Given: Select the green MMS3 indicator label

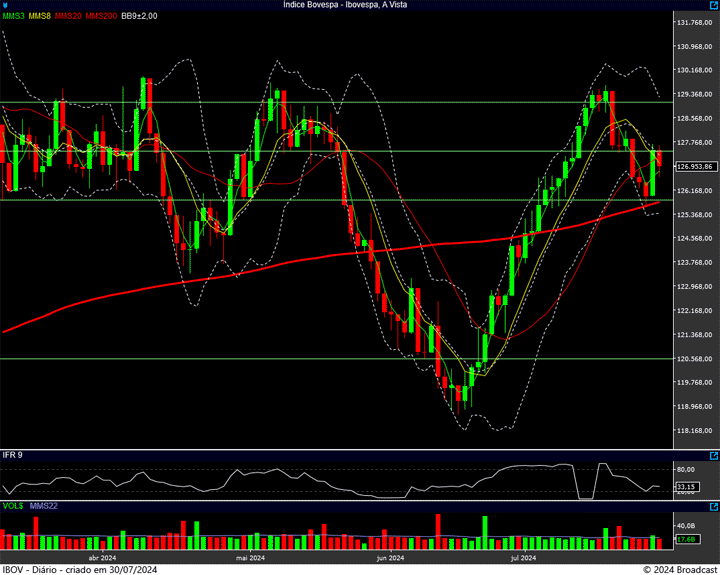Looking at the screenshot, I should click(13, 16).
